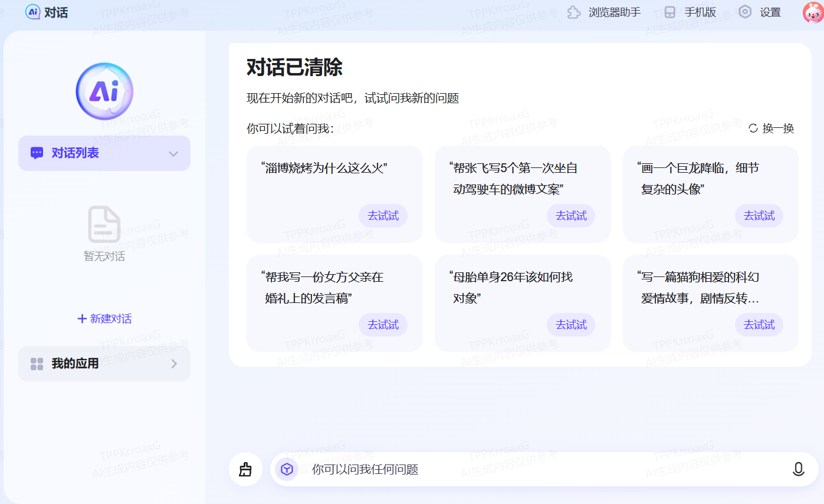This screenshot has height=504, width=824.
Task: Click the broom clear conversation icon
Action: (x=245, y=469)
